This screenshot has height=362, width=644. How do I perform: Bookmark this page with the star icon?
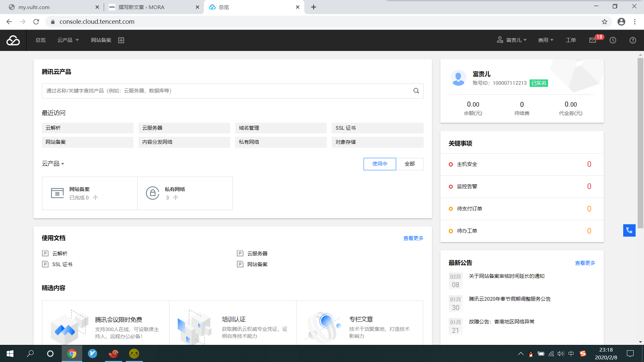point(604,22)
